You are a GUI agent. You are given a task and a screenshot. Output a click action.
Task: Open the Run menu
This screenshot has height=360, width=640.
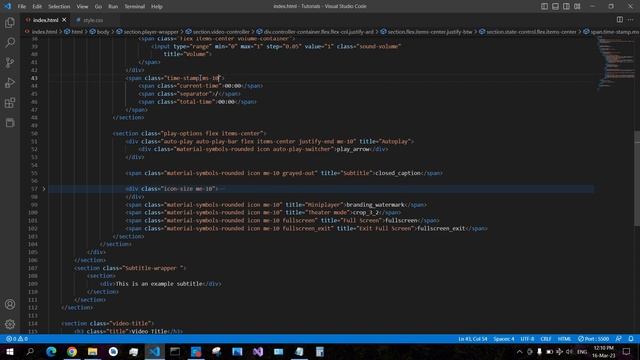(113, 6)
